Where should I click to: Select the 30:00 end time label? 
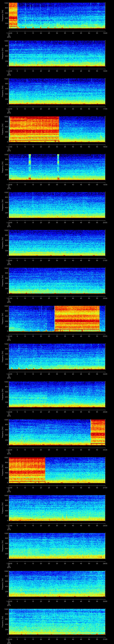point(105,601)
